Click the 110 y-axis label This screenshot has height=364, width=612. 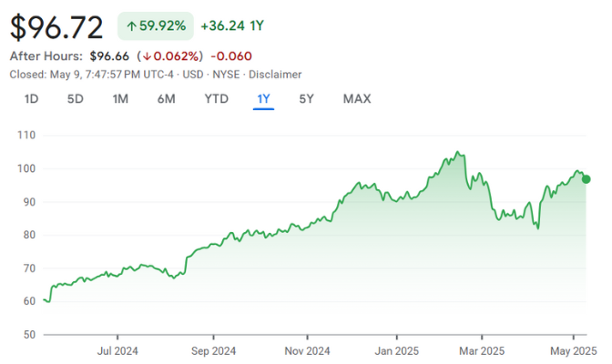pos(26,136)
